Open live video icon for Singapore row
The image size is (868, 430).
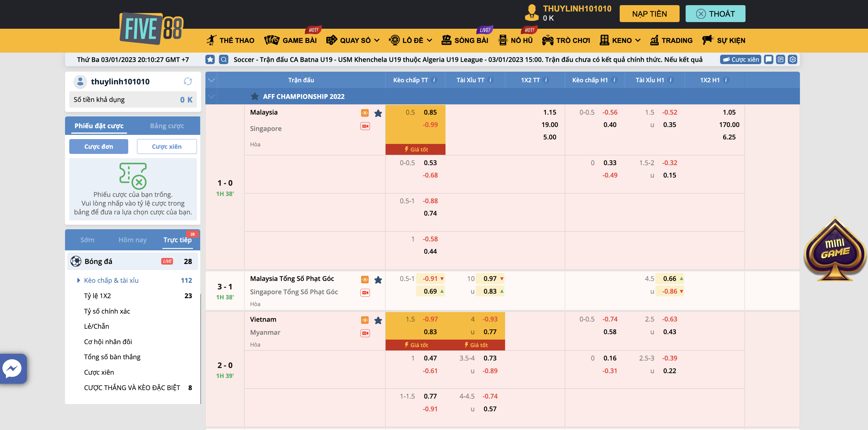[365, 126]
